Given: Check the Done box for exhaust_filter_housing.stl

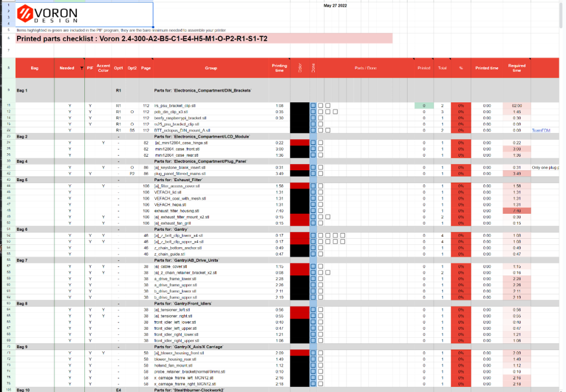Looking at the screenshot, I should coord(313,210).
